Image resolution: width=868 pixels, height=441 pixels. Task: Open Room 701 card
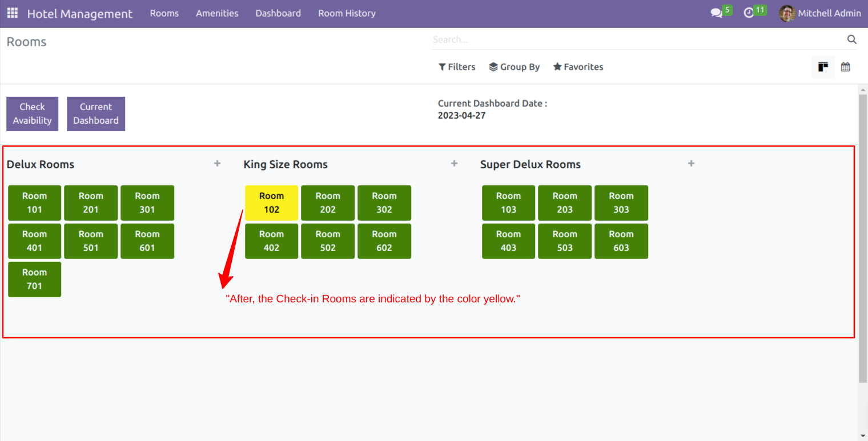34,279
